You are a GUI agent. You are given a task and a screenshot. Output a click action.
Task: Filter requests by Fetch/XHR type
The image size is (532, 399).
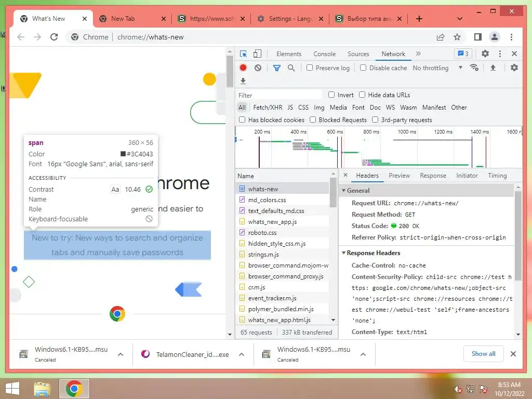pyautogui.click(x=268, y=107)
